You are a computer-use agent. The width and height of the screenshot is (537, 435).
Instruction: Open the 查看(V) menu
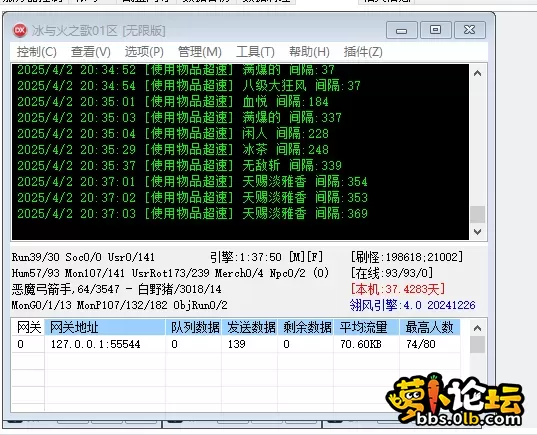[91, 52]
